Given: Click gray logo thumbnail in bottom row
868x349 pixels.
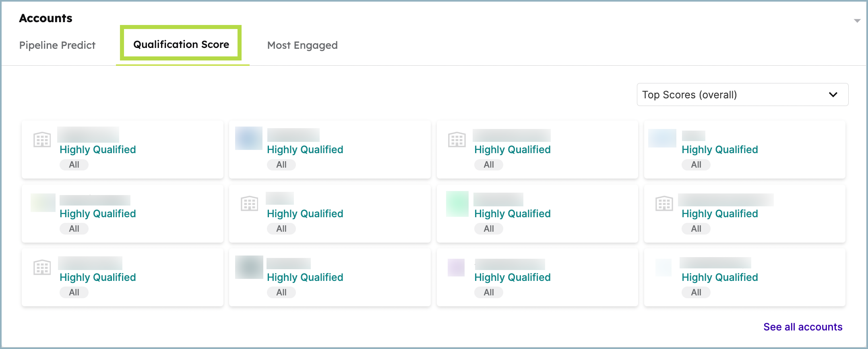Looking at the screenshot, I should (249, 267).
